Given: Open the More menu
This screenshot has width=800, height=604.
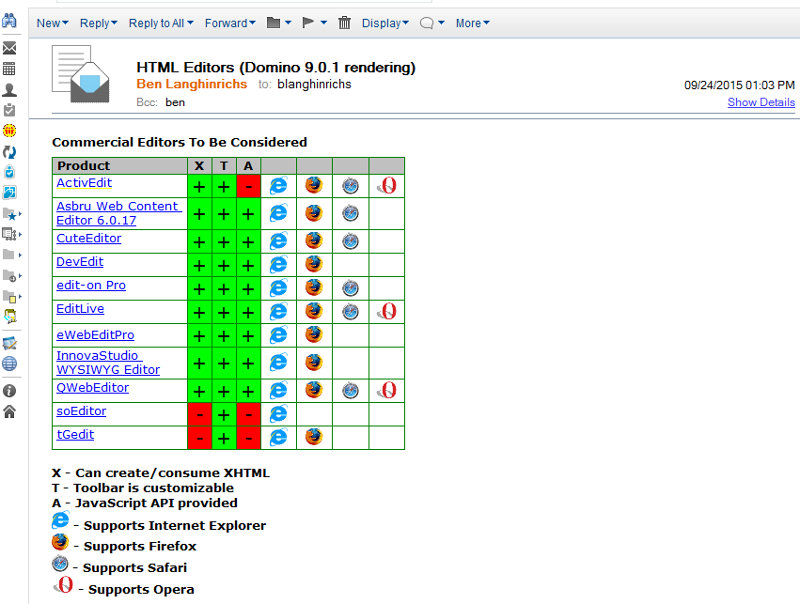Looking at the screenshot, I should (472, 23).
